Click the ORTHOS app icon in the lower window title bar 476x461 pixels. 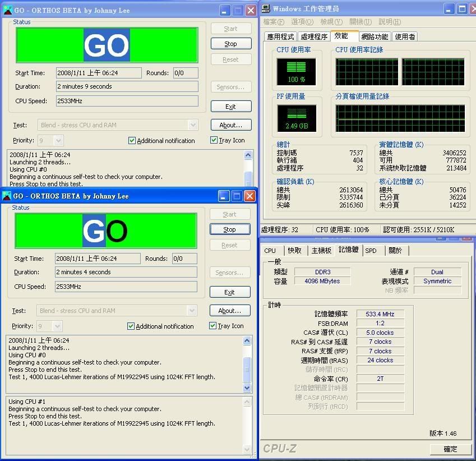point(6,196)
